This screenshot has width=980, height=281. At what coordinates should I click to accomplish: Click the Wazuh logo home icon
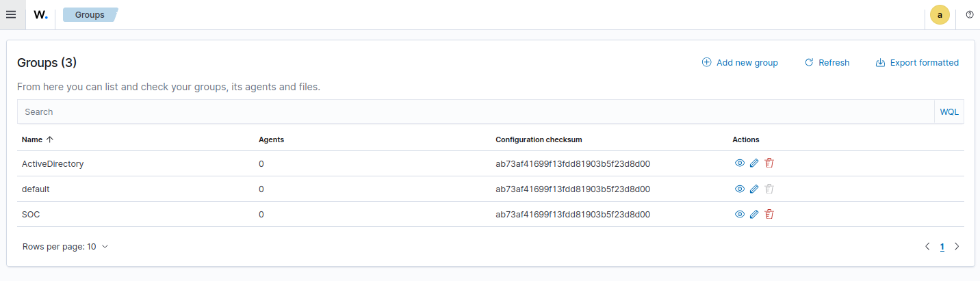click(x=40, y=14)
